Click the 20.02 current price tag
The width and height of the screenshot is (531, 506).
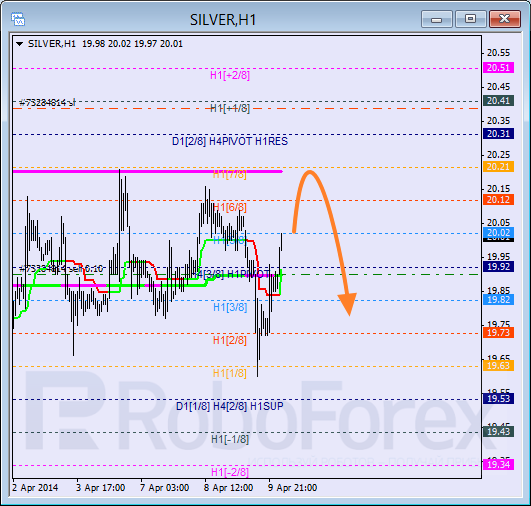click(498, 232)
